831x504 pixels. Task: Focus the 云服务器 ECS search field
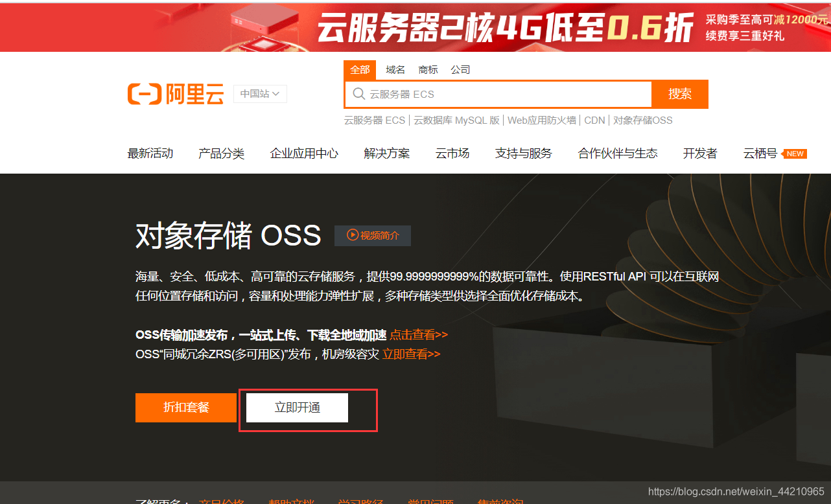click(x=498, y=94)
